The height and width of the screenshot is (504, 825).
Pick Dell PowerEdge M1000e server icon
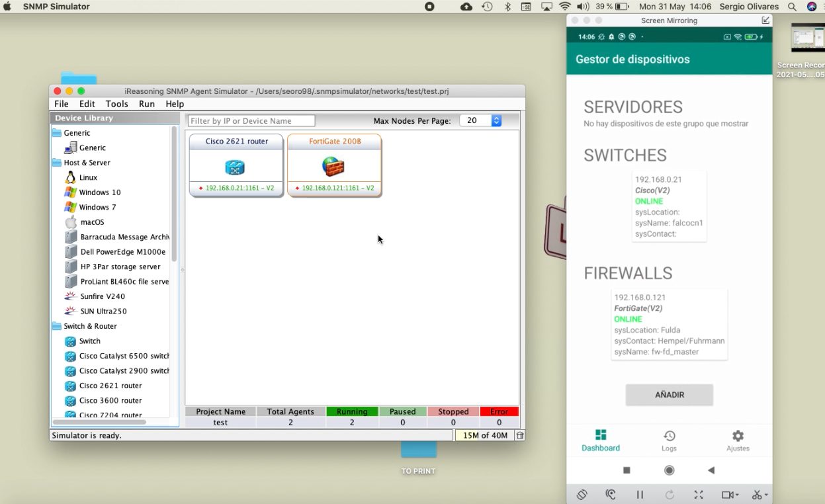(x=71, y=251)
